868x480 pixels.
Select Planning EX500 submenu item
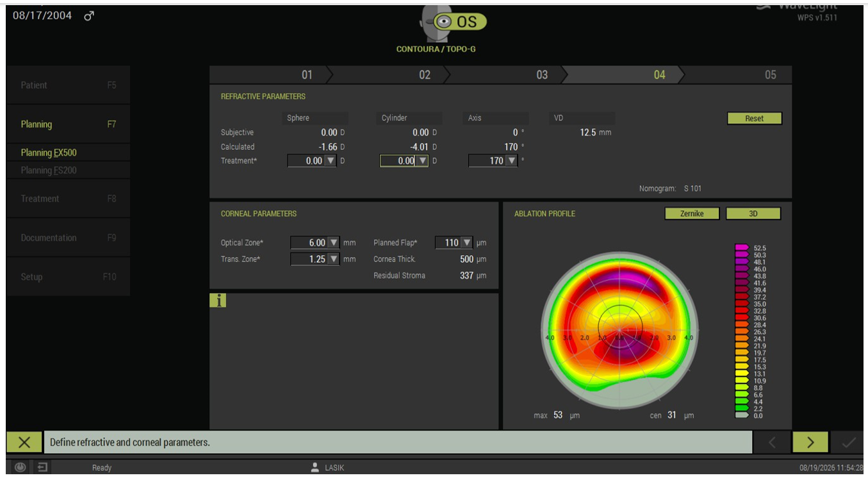tap(68, 153)
